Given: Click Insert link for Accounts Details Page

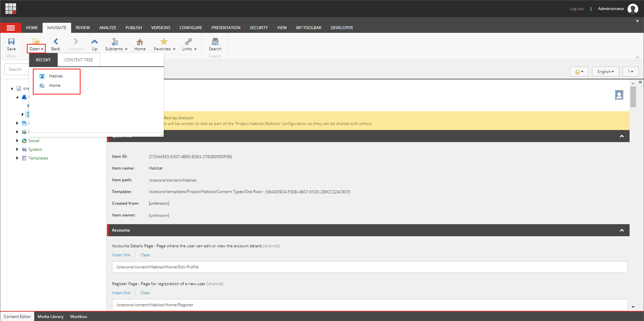Looking at the screenshot, I should (121, 255).
